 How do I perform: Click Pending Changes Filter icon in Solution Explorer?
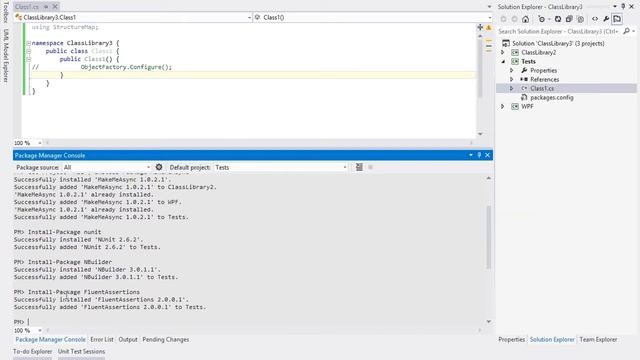pos(541,19)
